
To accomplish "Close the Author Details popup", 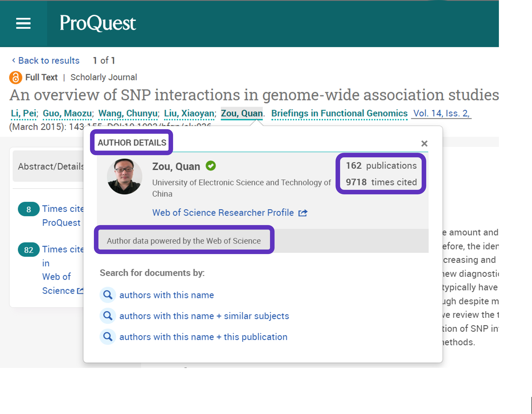I will pyautogui.click(x=424, y=143).
